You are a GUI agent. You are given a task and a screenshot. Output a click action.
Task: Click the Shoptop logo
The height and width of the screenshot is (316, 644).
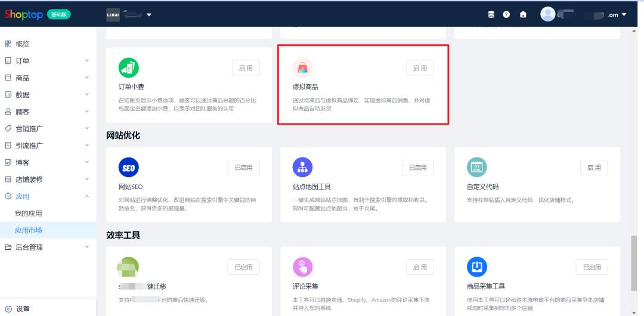point(23,14)
